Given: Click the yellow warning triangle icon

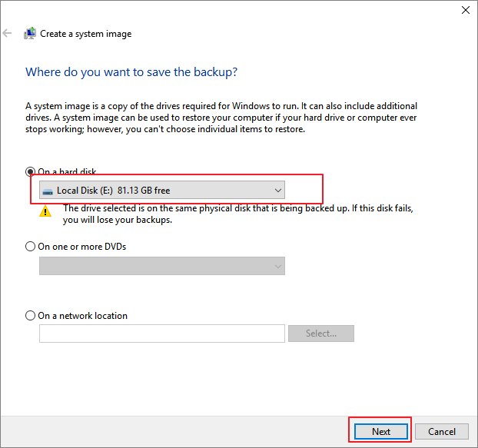Looking at the screenshot, I should (x=45, y=211).
